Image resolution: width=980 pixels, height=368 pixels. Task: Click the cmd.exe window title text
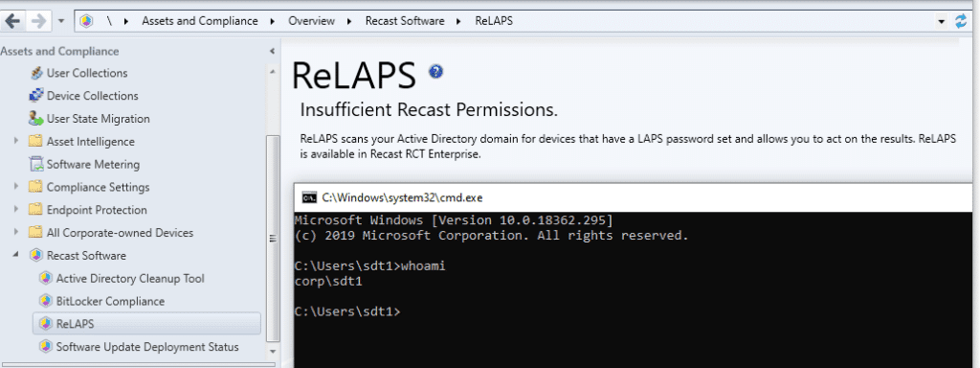tap(402, 197)
